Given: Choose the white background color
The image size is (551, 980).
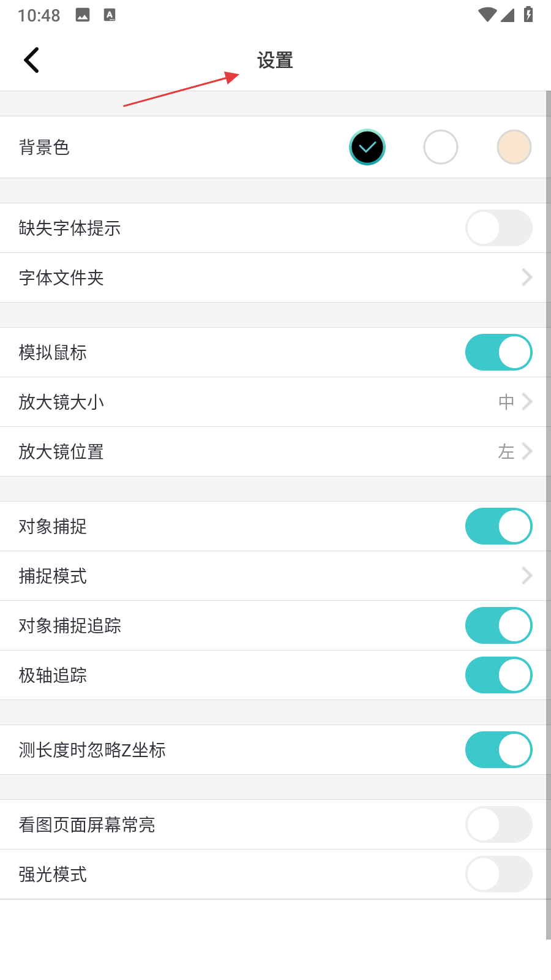Looking at the screenshot, I should click(441, 148).
